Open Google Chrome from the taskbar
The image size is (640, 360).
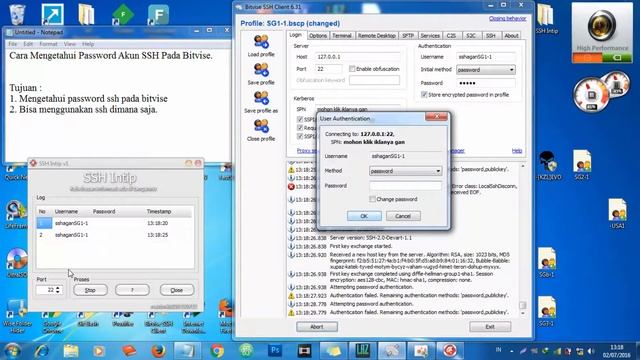[x=217, y=351]
